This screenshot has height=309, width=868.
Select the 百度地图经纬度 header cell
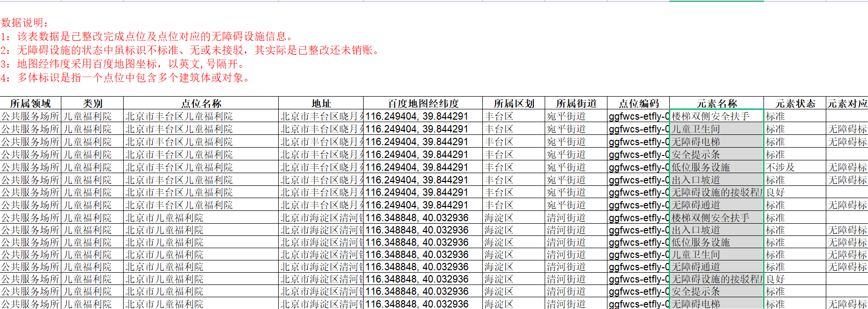click(422, 103)
